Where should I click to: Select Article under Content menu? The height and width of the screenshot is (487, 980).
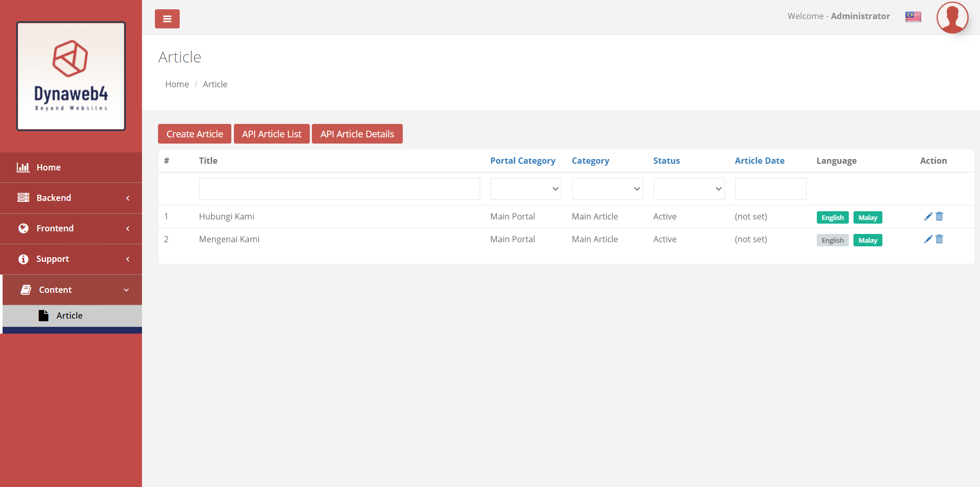coord(70,316)
